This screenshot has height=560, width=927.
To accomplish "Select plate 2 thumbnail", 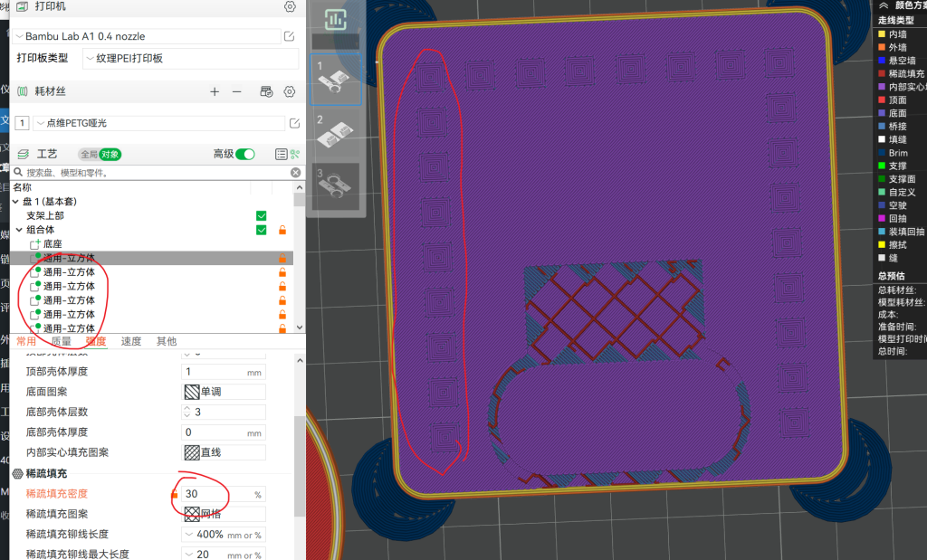I will (336, 132).
